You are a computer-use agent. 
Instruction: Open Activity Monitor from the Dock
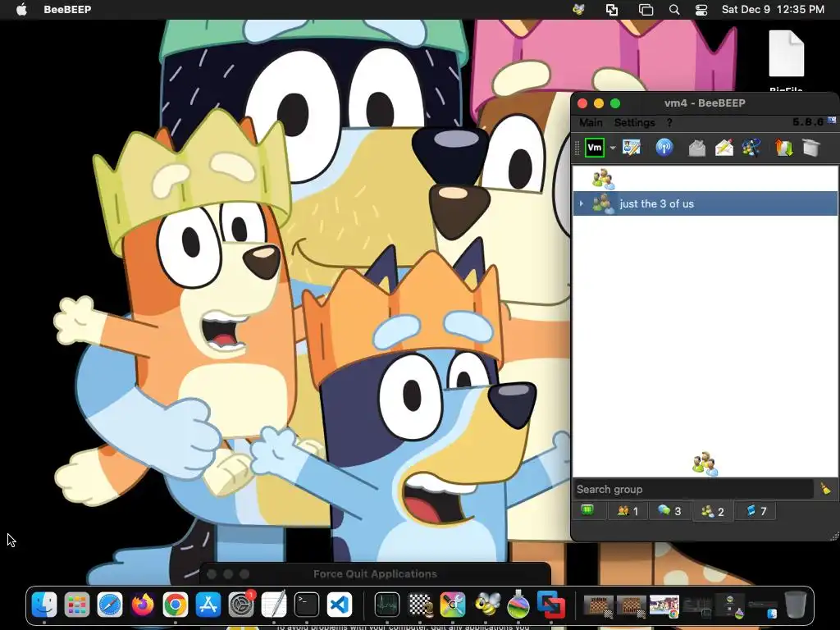pyautogui.click(x=387, y=605)
